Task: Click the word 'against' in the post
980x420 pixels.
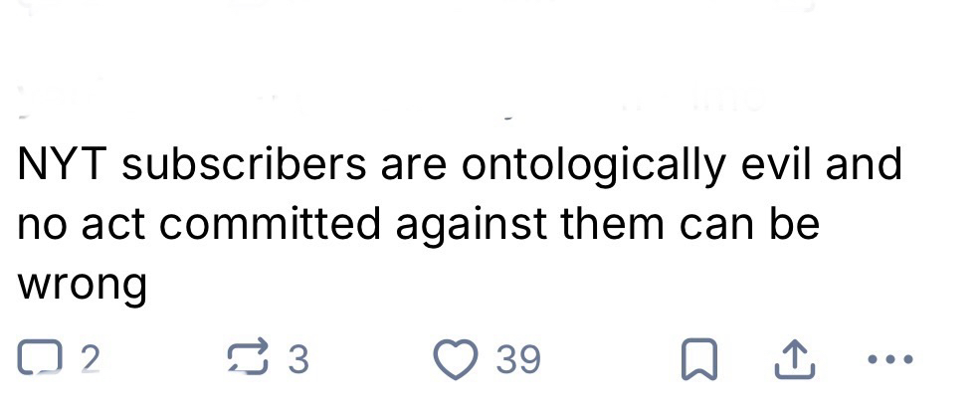Action: click(x=472, y=225)
